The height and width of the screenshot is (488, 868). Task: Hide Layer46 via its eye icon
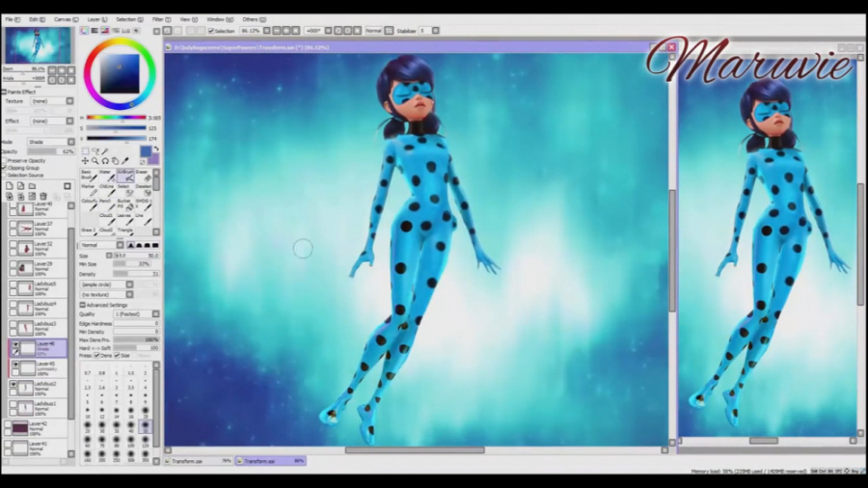point(15,344)
